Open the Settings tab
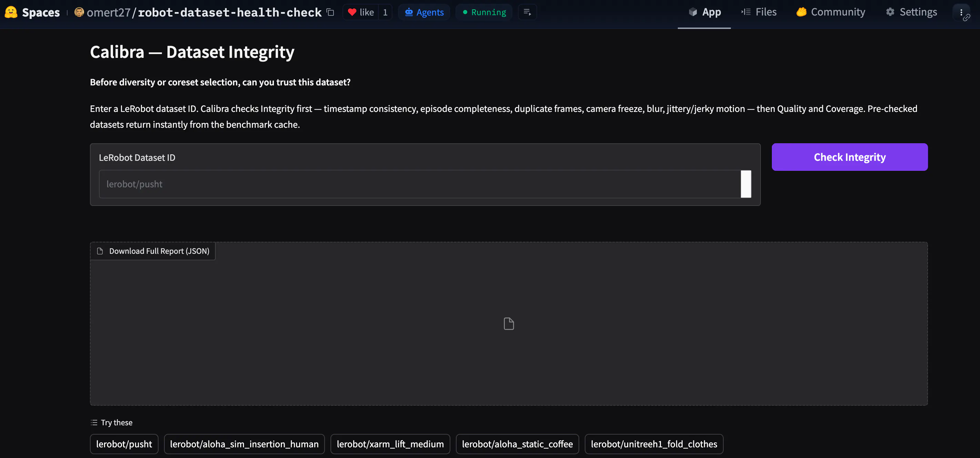980x458 pixels. [911, 12]
